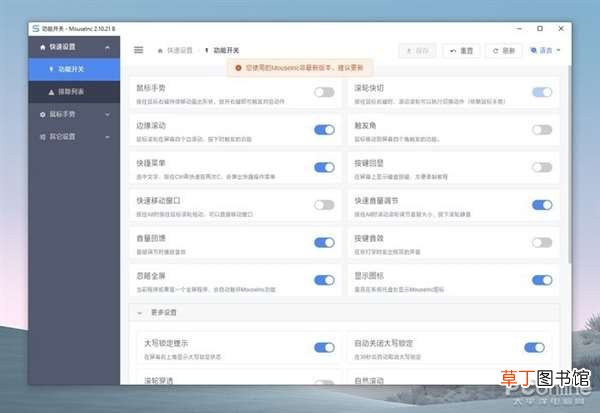Click the 快速音量调节 card title
Viewport: 600px width, 413px height.
point(376,201)
